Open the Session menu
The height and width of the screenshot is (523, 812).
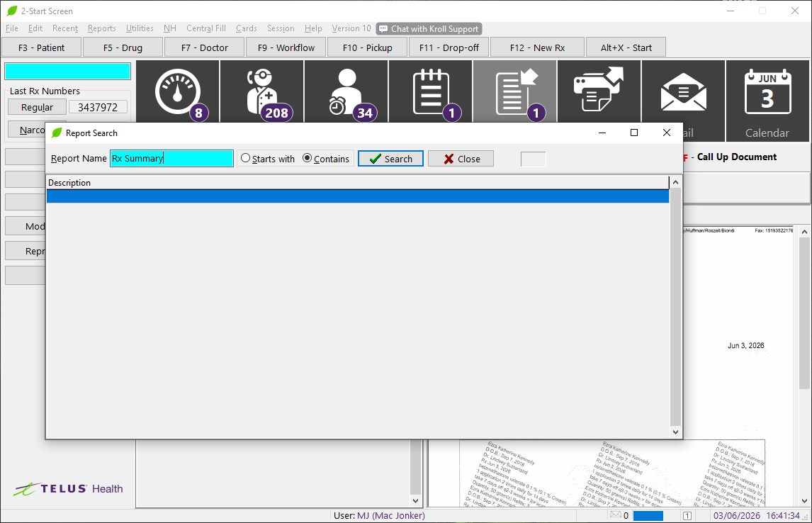(281, 28)
